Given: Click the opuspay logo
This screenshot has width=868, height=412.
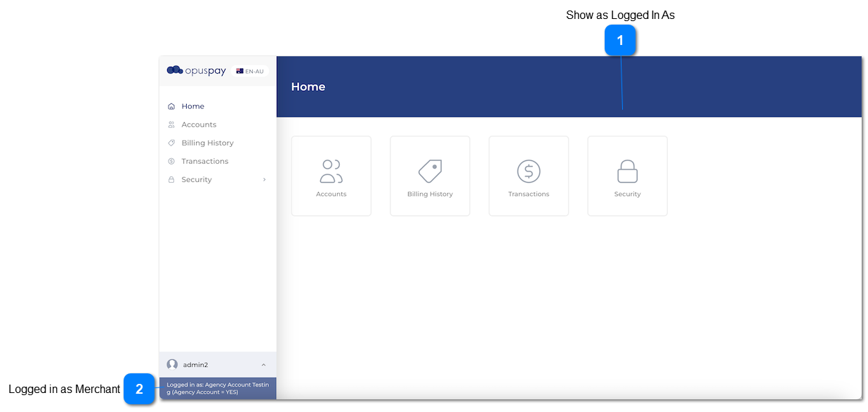Looking at the screenshot, I should (x=196, y=70).
